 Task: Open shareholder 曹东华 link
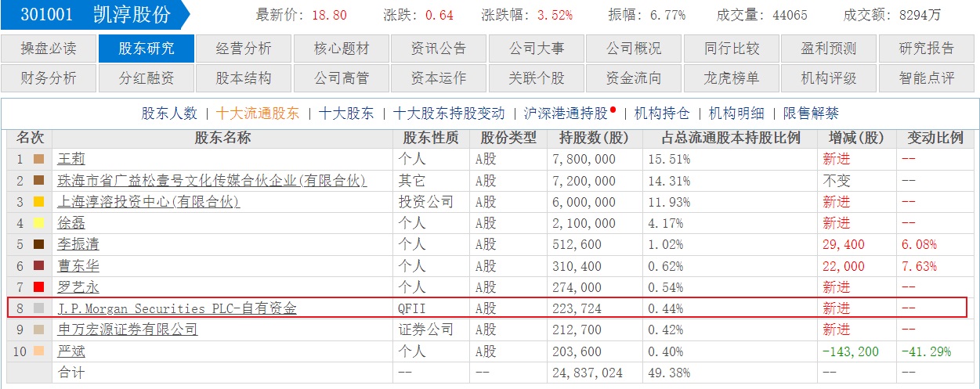78,266
